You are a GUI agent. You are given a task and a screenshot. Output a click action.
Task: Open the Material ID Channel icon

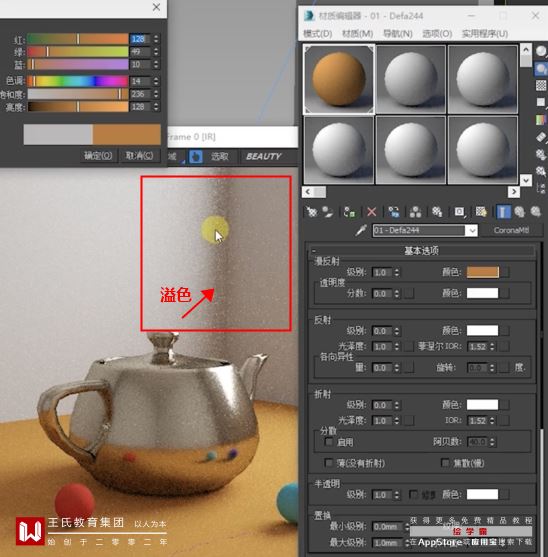(459, 212)
